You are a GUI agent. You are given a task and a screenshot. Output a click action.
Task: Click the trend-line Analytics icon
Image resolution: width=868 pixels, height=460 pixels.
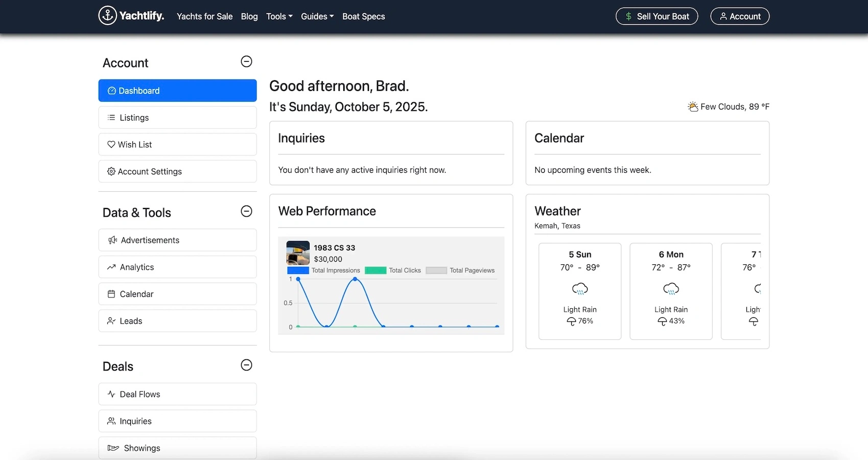[111, 267]
